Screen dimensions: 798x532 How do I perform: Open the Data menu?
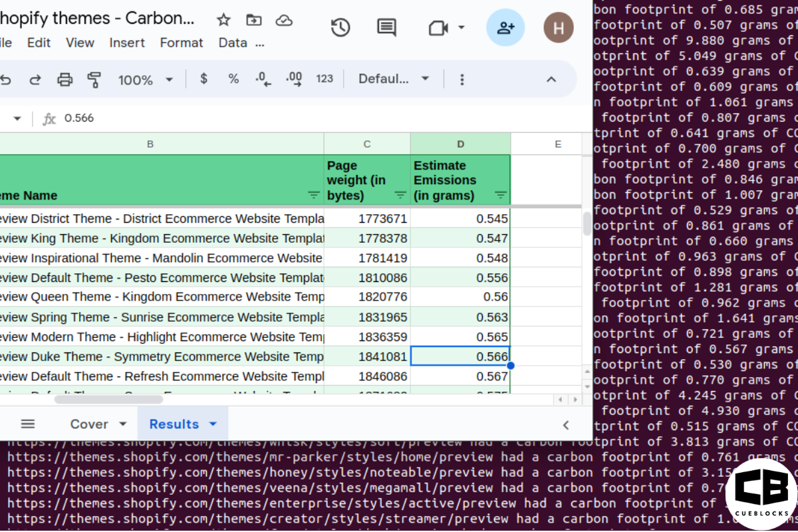[232, 42]
